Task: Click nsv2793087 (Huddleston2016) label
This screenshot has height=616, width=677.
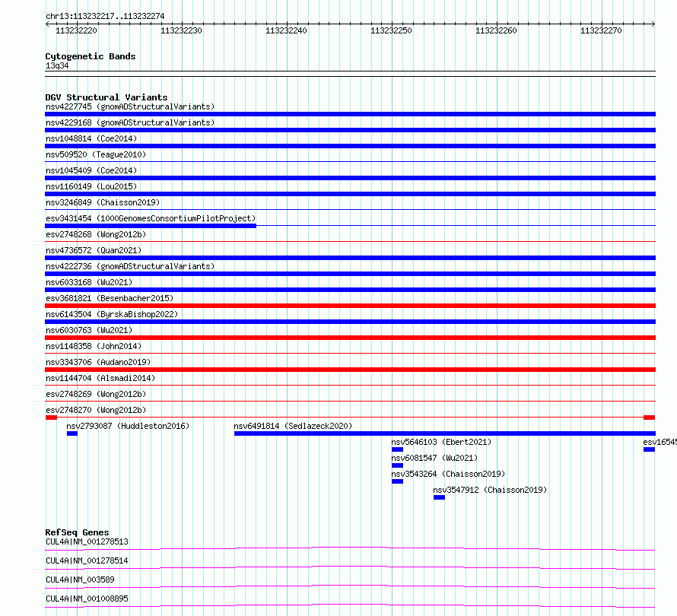Action: [x=128, y=426]
